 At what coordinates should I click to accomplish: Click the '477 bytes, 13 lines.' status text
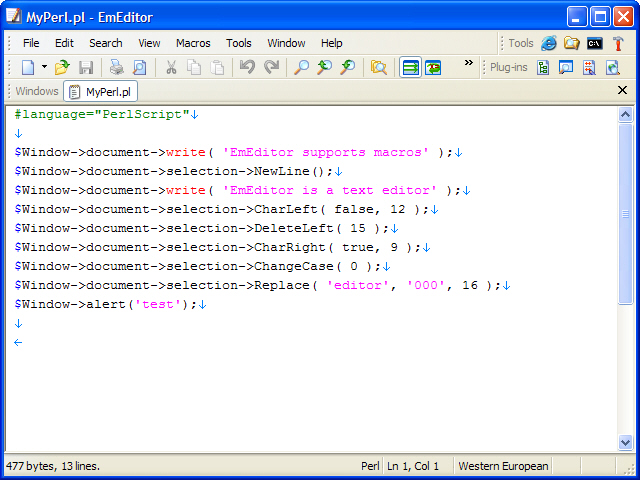[x=53, y=466]
